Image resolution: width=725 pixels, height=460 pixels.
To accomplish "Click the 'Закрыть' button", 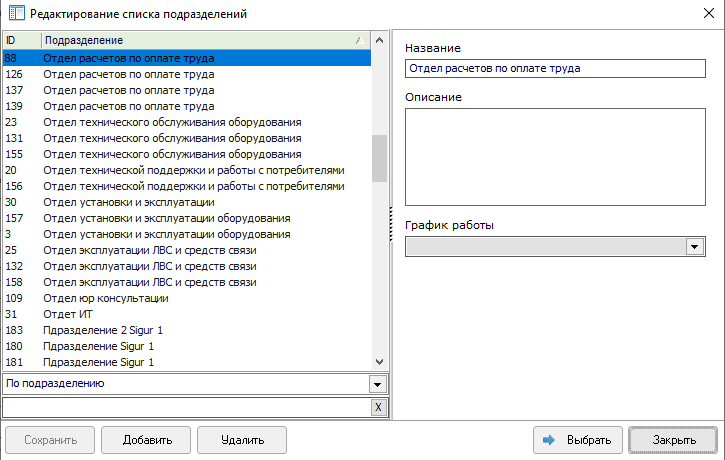I will pyautogui.click(x=672, y=440).
